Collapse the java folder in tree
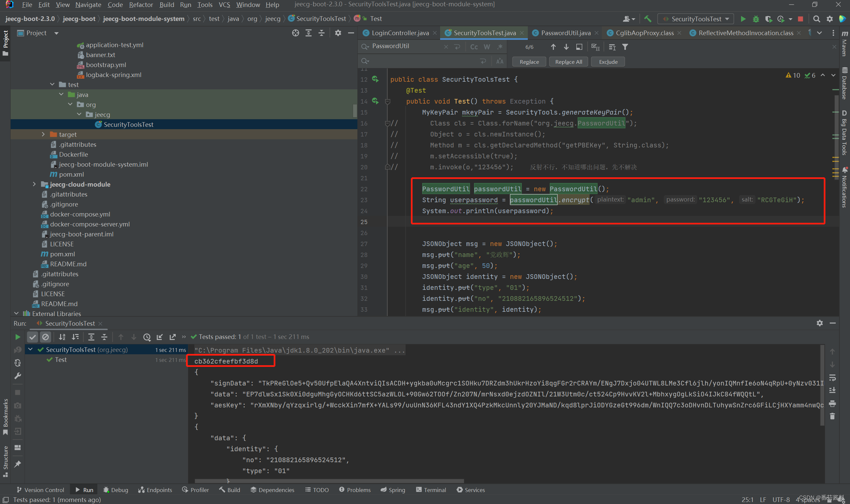This screenshot has width=850, height=504. coord(61,94)
